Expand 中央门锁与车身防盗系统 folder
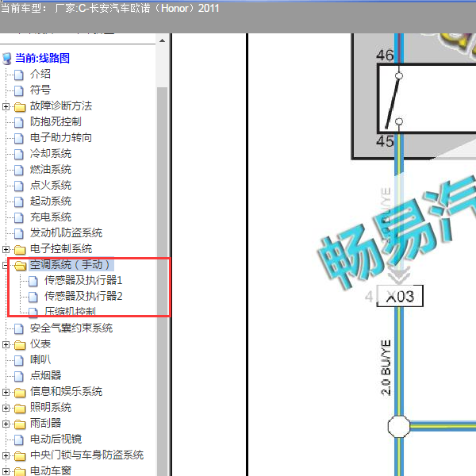 (x=6, y=455)
